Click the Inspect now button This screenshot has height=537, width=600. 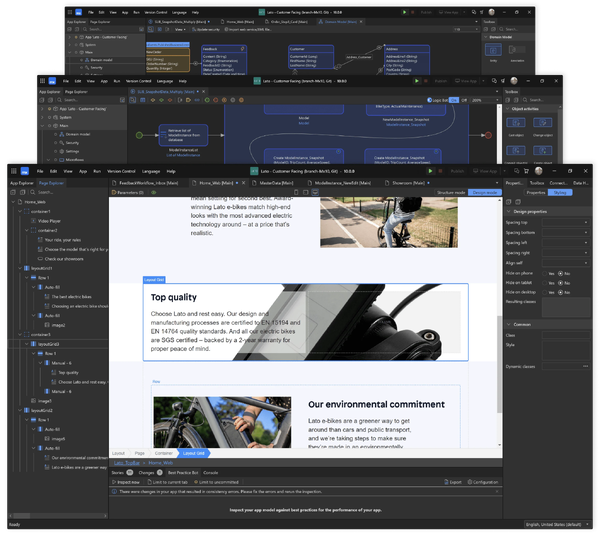(x=126, y=482)
